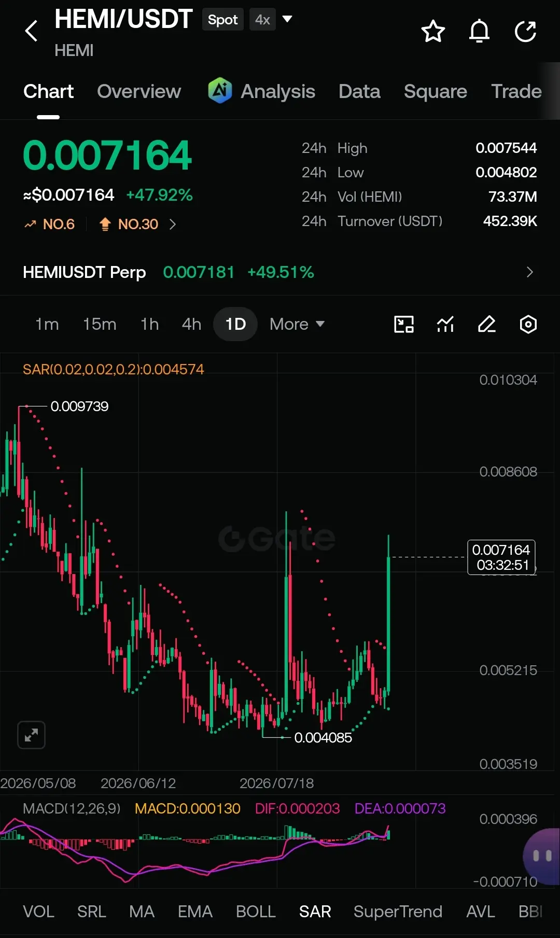Tap the current price tag 0.007164 on chart

[x=501, y=557]
